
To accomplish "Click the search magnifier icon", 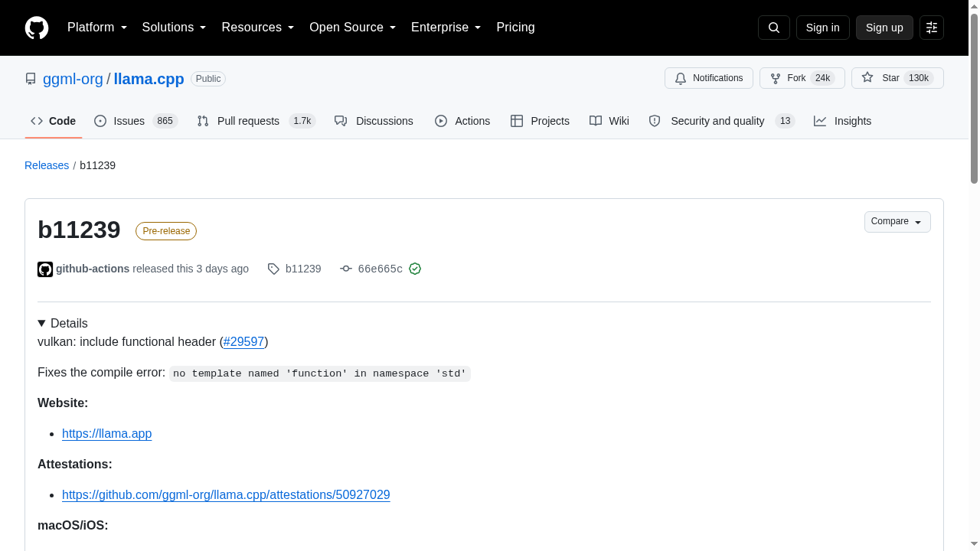I will (774, 28).
